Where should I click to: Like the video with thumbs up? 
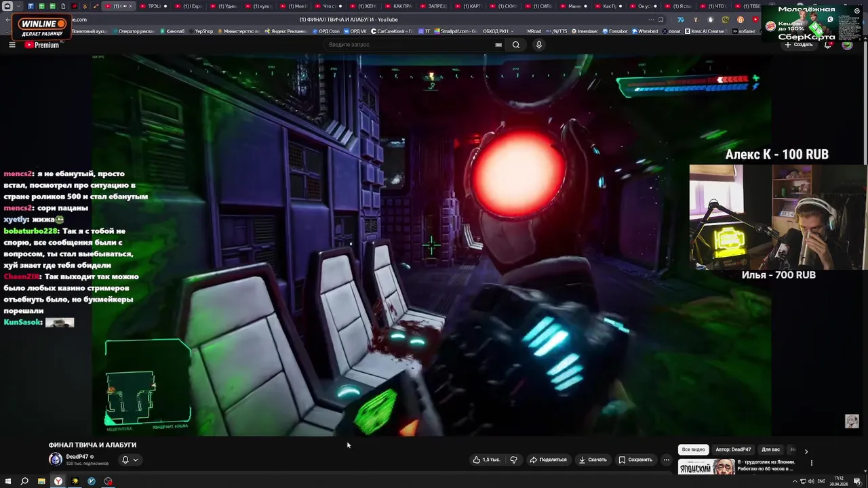(x=487, y=460)
